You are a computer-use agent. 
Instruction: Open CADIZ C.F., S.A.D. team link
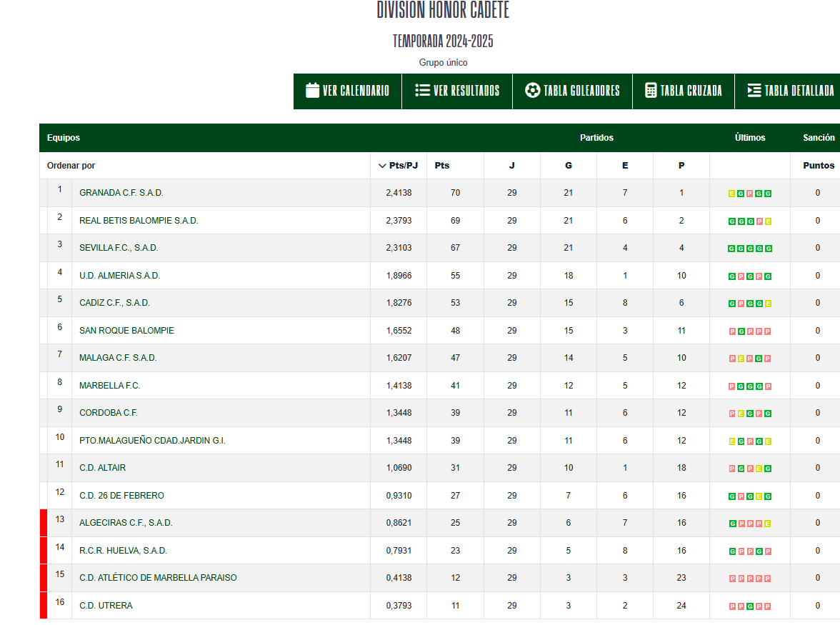pos(114,303)
